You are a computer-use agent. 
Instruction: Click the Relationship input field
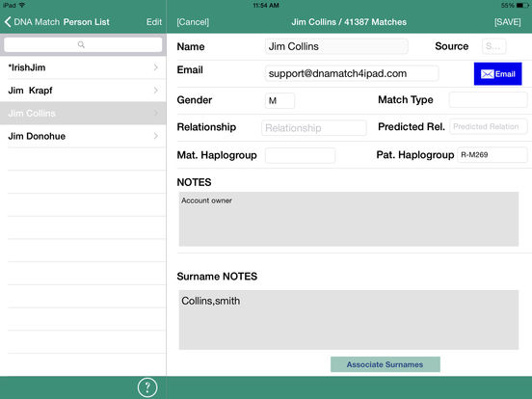pos(314,128)
